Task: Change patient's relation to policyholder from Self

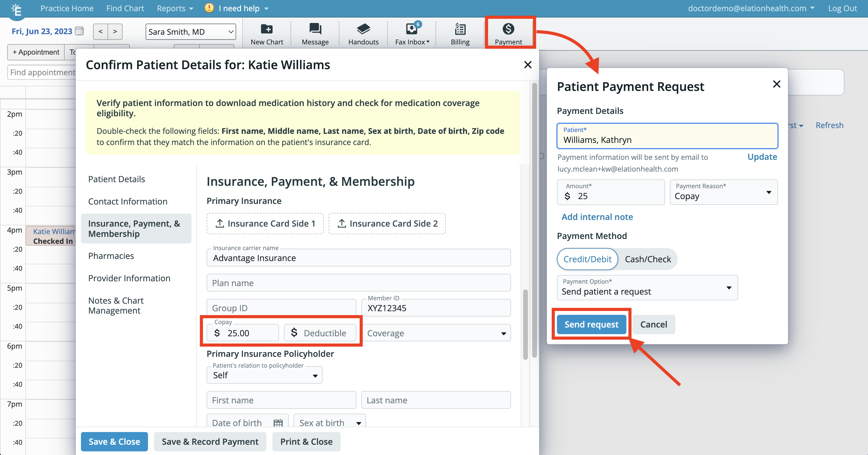Action: [x=264, y=375]
